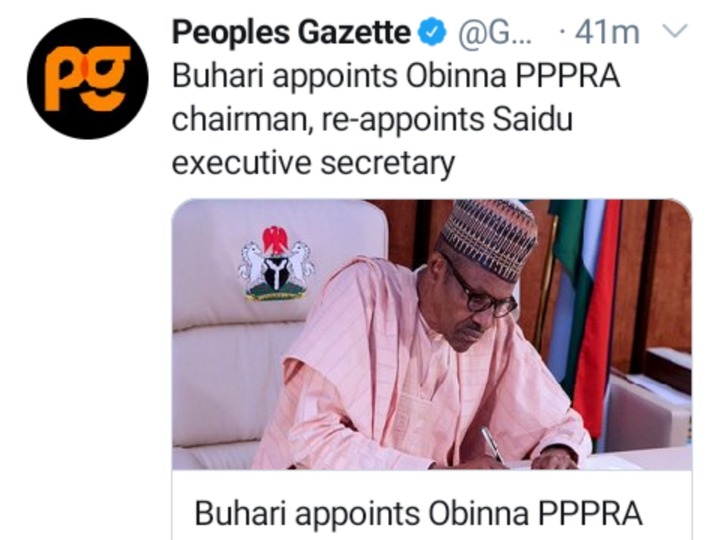Image resolution: width=720 pixels, height=540 pixels.
Task: Open the Peoples Gazette account name
Action: click(291, 33)
